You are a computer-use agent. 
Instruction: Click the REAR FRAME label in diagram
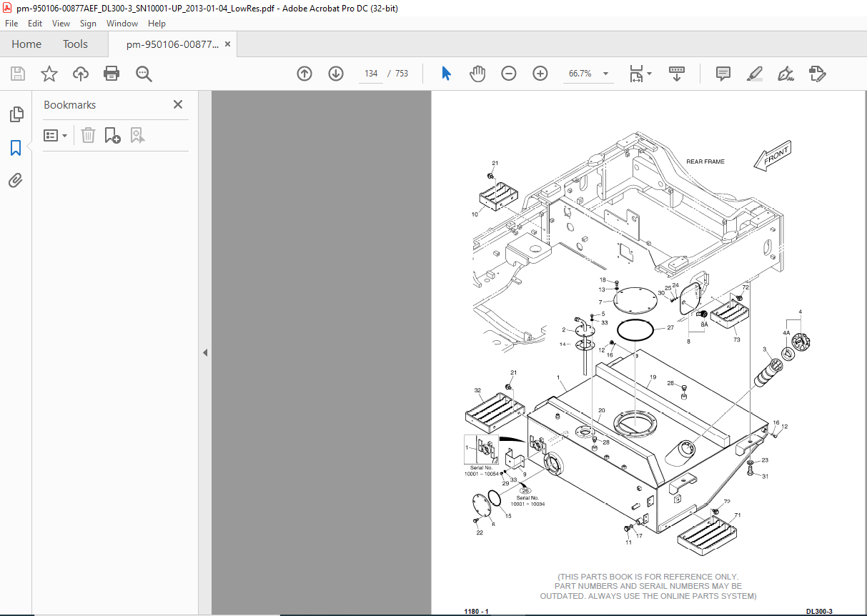point(705,162)
